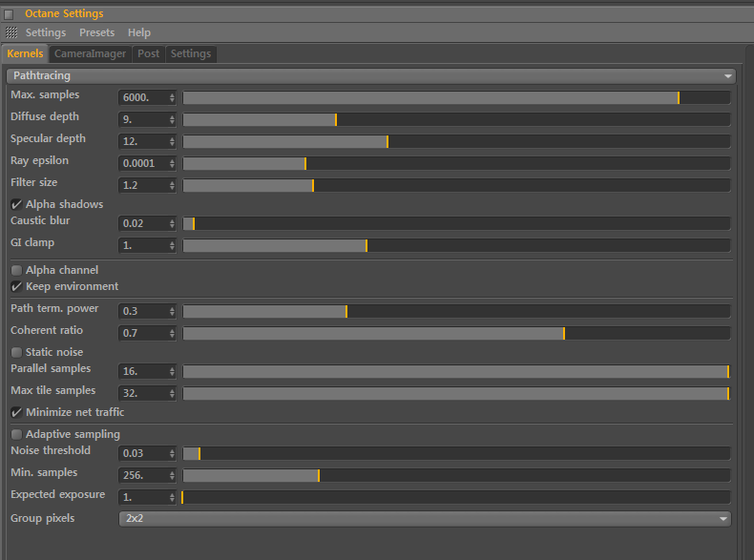This screenshot has width=754, height=560.
Task: Toggle the Minimize net traffic checkbox
Action: pos(16,412)
